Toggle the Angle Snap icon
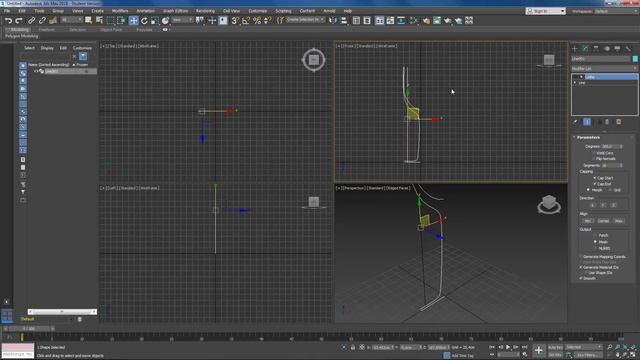 [246, 20]
